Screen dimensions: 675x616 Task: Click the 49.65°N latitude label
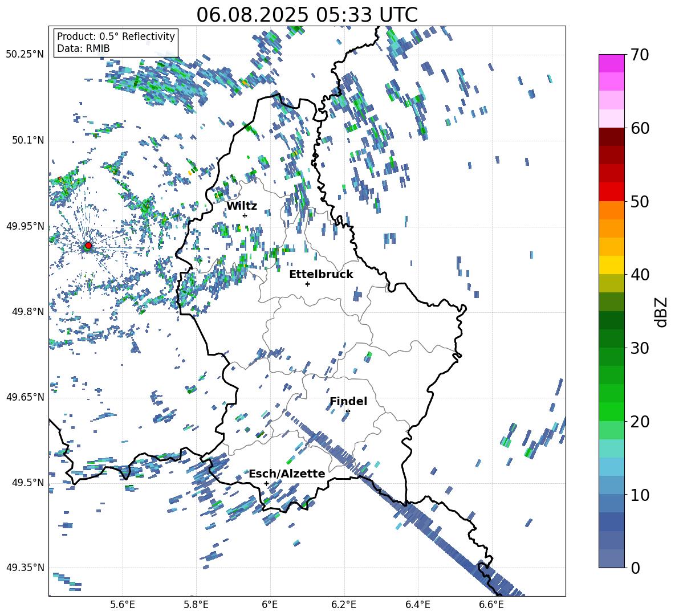point(25,397)
